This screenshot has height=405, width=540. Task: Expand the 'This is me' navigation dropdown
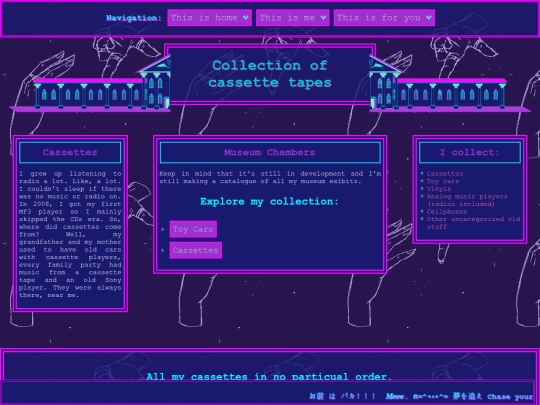(x=293, y=18)
